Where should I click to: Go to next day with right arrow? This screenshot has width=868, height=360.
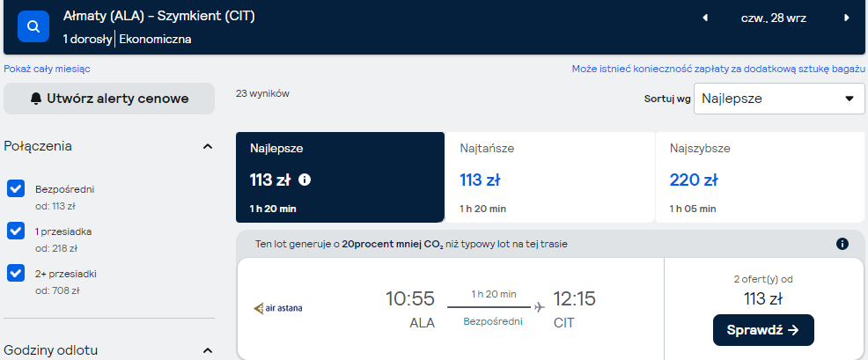pos(846,18)
